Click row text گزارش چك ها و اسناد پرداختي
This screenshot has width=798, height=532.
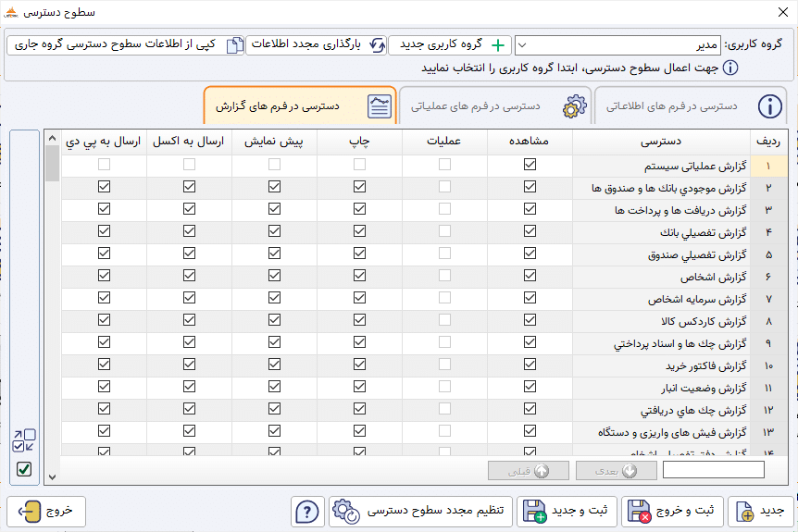680,344
